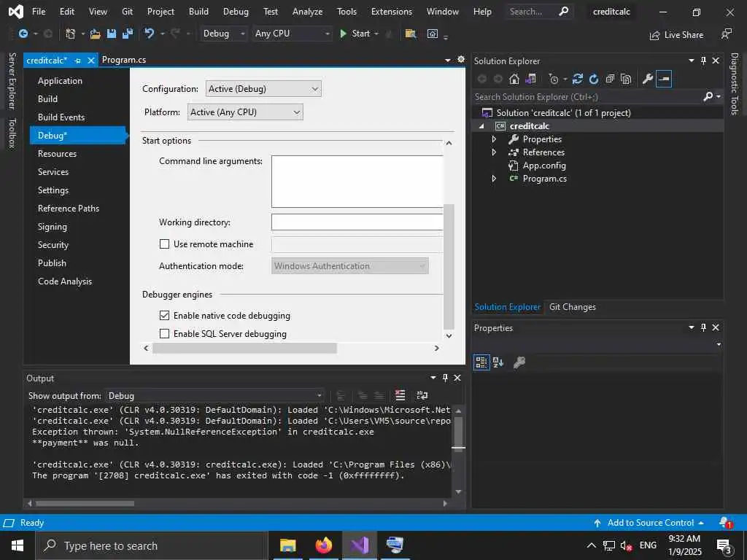Switch to the Program.cs tab
747x560 pixels.
124,60
